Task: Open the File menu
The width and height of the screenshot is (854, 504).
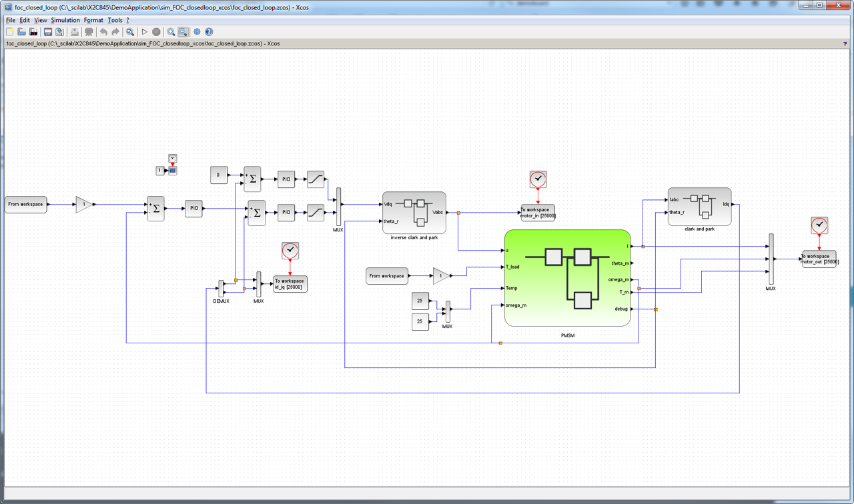Action: tap(10, 20)
